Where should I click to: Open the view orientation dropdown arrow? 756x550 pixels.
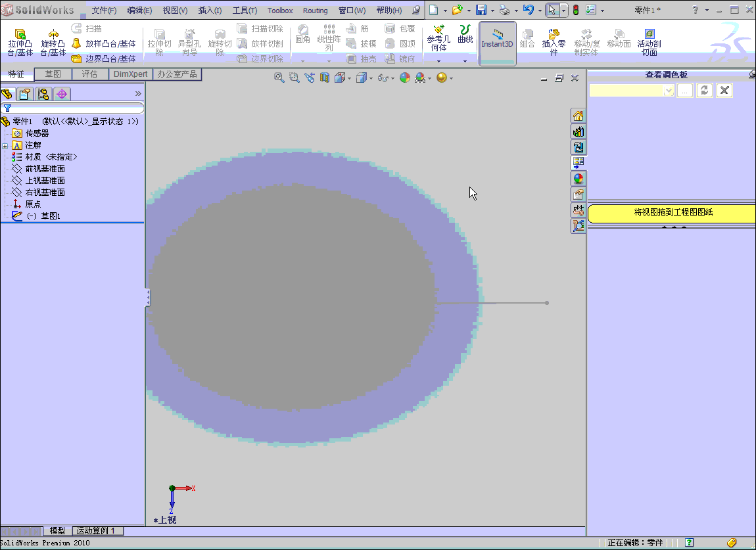[349, 78]
